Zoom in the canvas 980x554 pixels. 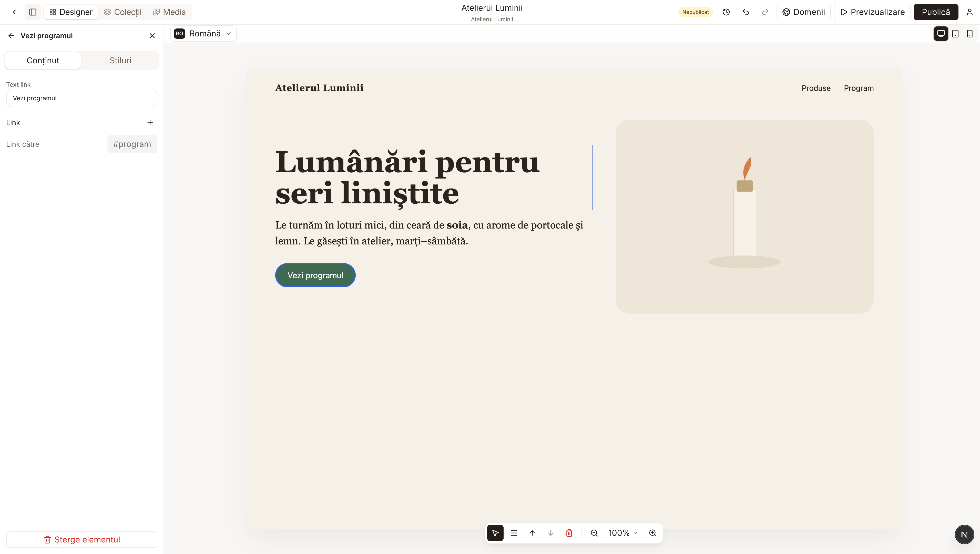(652, 533)
